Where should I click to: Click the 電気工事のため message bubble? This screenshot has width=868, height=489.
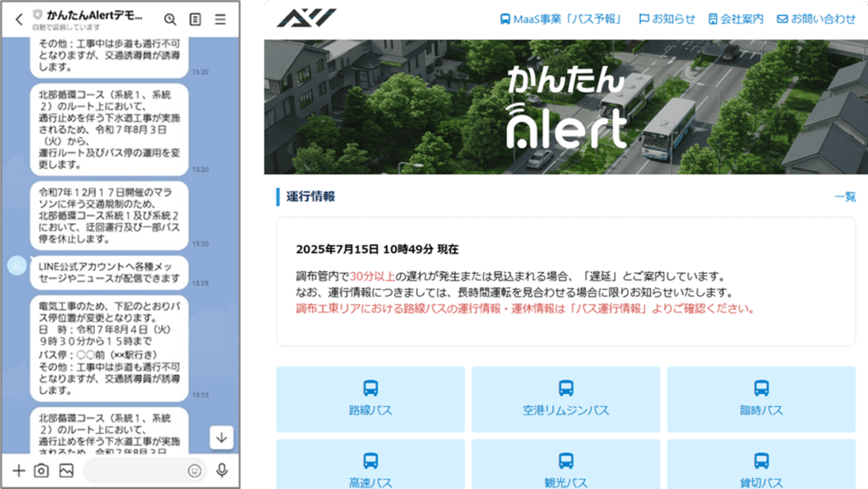coord(109,348)
